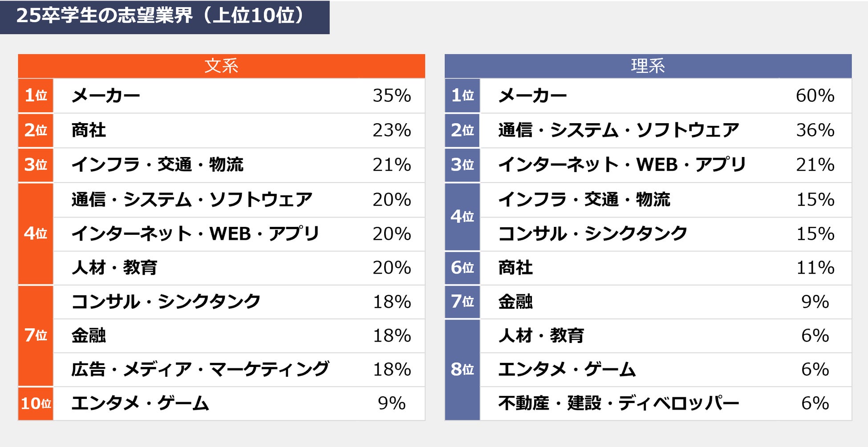Image resolution: width=868 pixels, height=447 pixels.
Task: Click the 35% value for 文系 メーカー
Action: [x=392, y=95]
